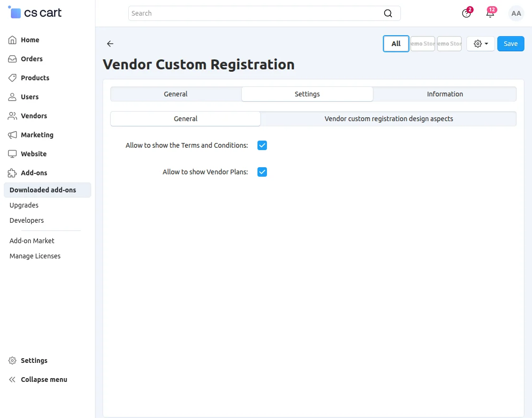Viewport: 532px width, 418px height.
Task: Select the Settings tab
Action: [x=307, y=94]
